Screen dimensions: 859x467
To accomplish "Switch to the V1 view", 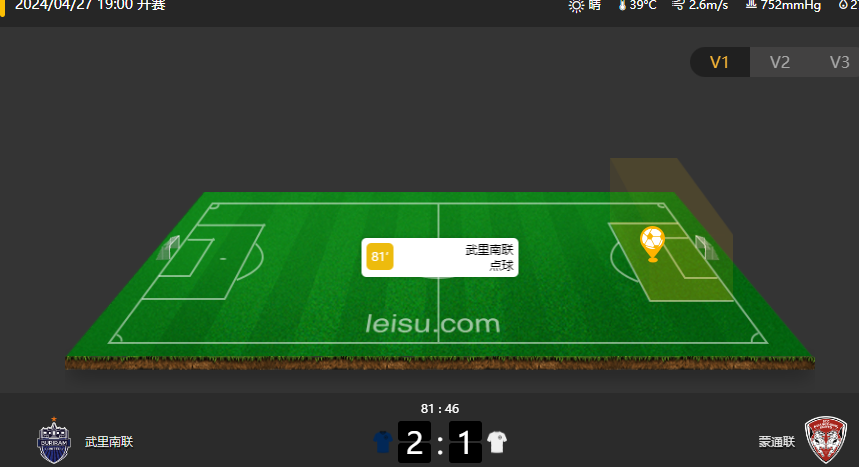I will tap(719, 62).
